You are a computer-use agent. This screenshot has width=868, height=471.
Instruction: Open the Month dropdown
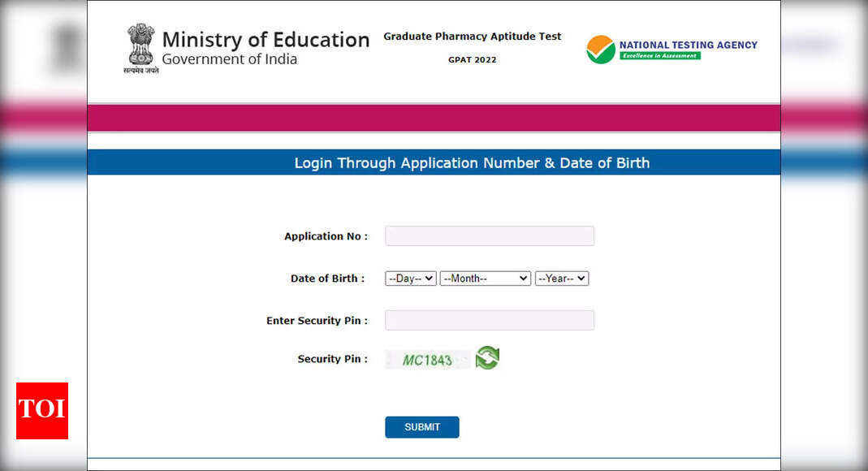(x=485, y=278)
